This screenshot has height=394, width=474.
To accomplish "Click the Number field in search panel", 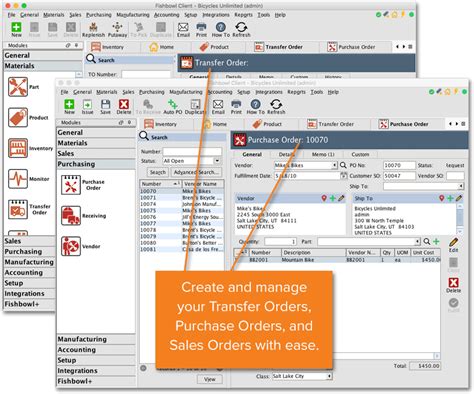I will [x=192, y=151].
